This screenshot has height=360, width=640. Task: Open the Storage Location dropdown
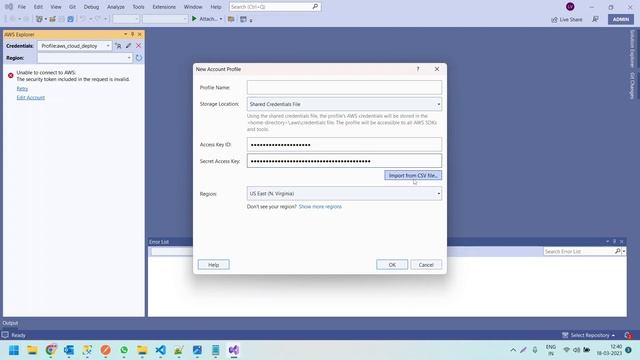[x=344, y=104]
